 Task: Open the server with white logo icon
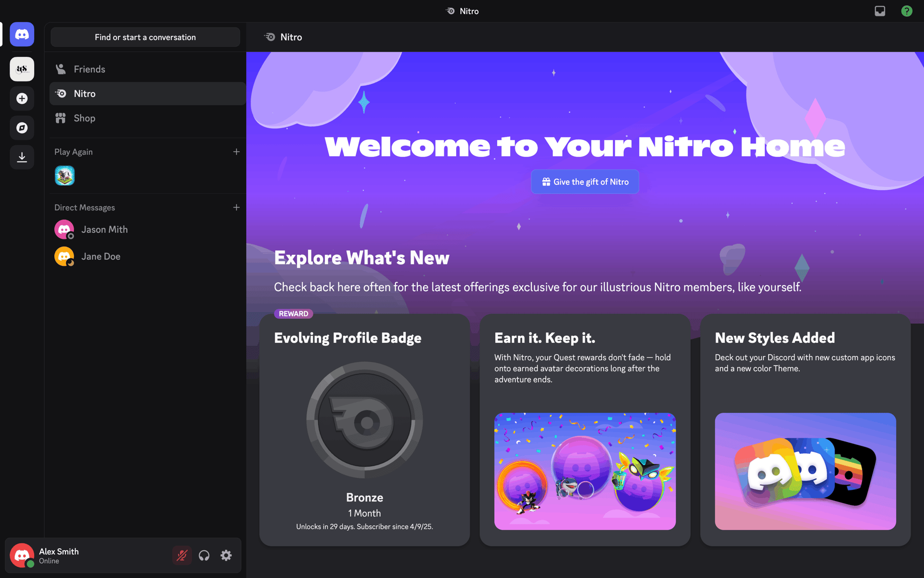click(x=22, y=69)
